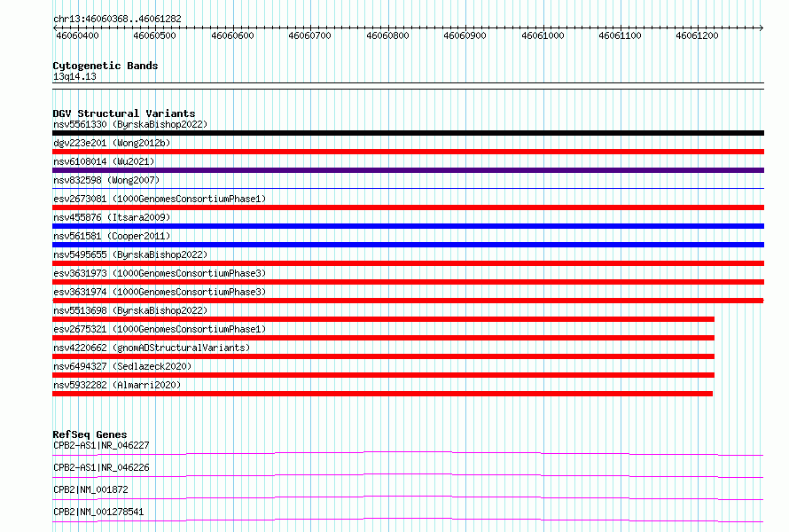Click the red bar for esv3631974
Screen dimensions: 789x532
[408, 301]
